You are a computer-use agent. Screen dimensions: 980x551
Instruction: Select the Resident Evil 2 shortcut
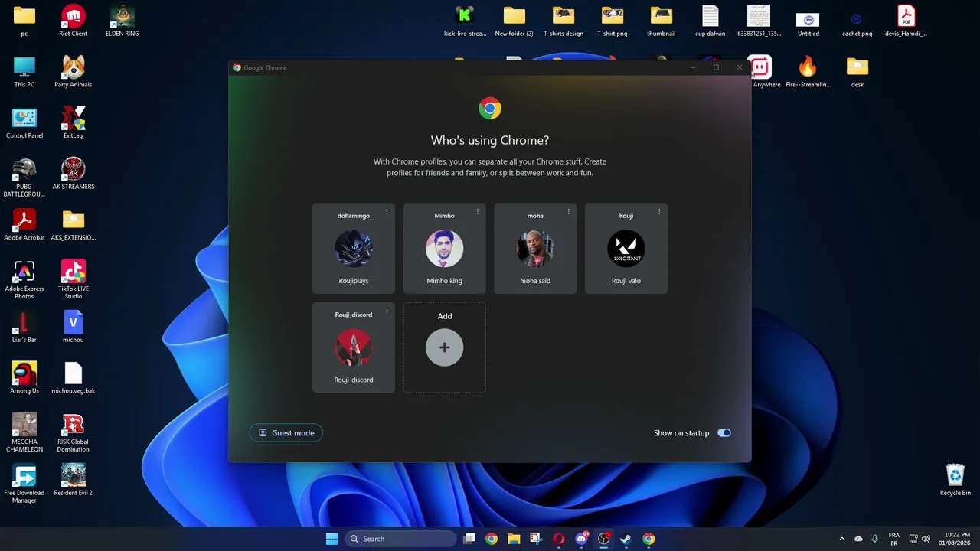73,480
